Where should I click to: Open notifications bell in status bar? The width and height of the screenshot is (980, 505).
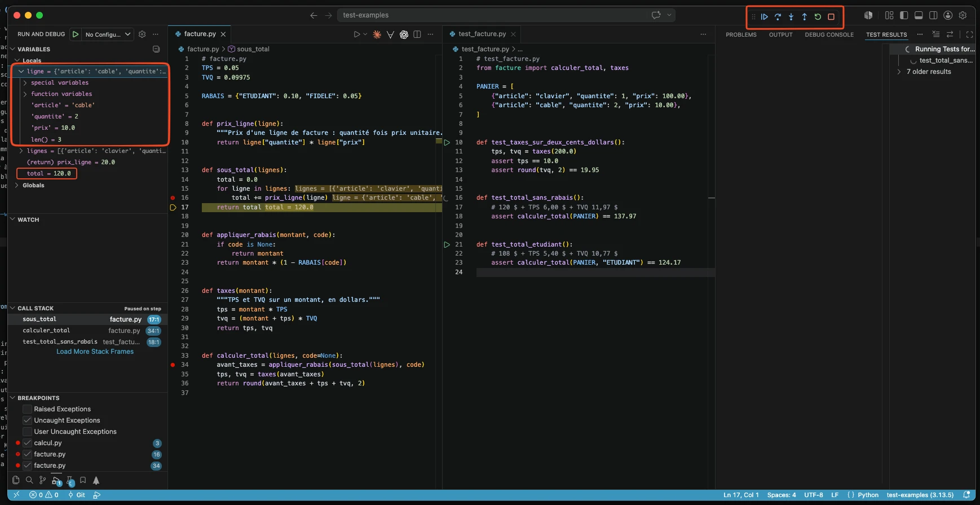tap(966, 495)
